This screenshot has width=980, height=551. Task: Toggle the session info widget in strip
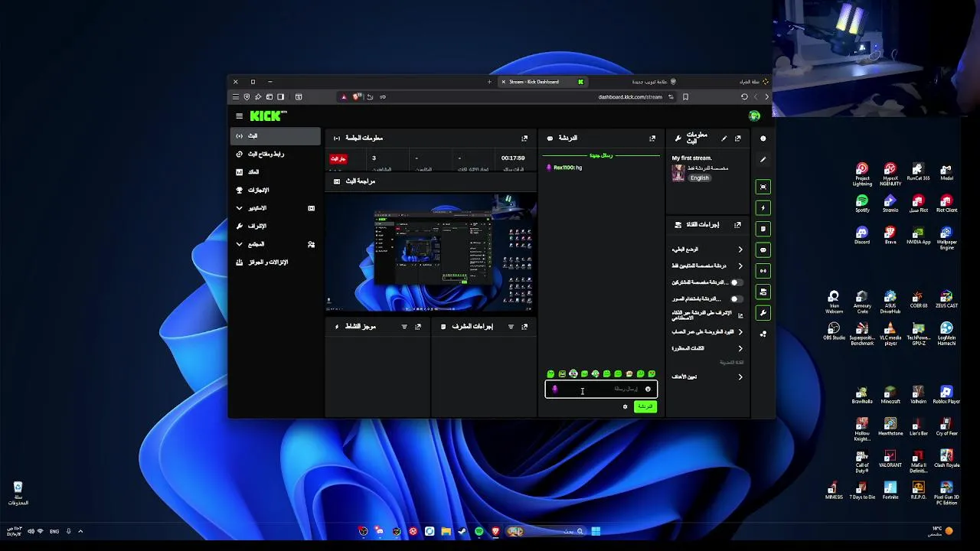pos(763,271)
